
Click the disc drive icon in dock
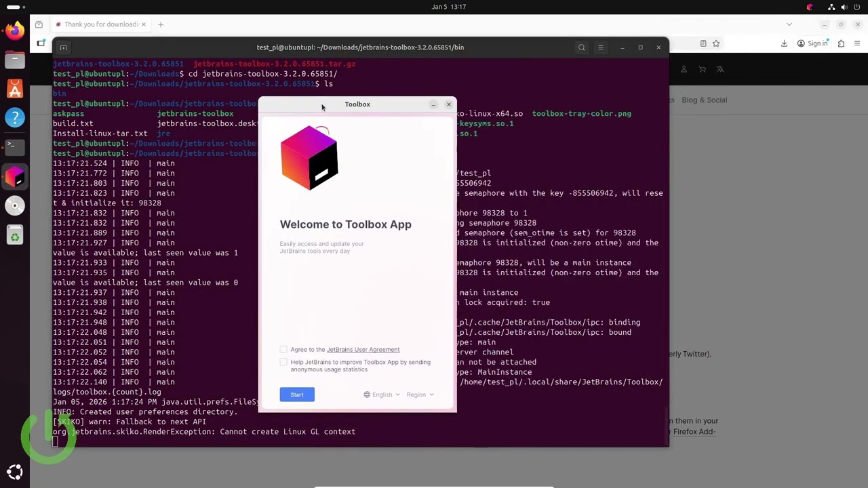14,206
